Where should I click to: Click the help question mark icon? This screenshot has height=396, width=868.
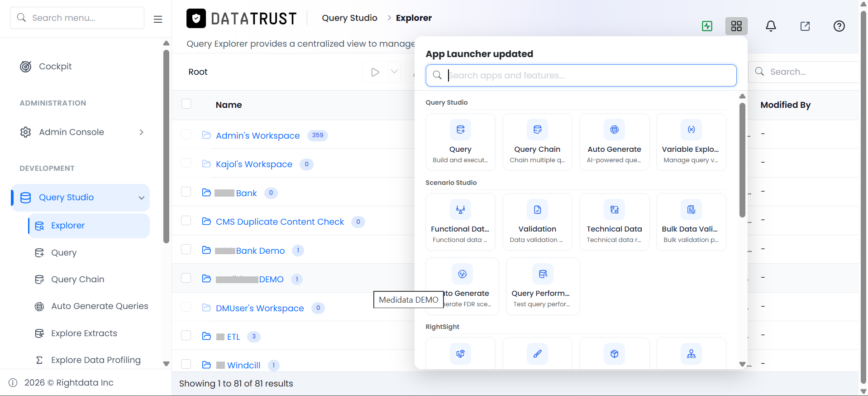[x=839, y=26]
